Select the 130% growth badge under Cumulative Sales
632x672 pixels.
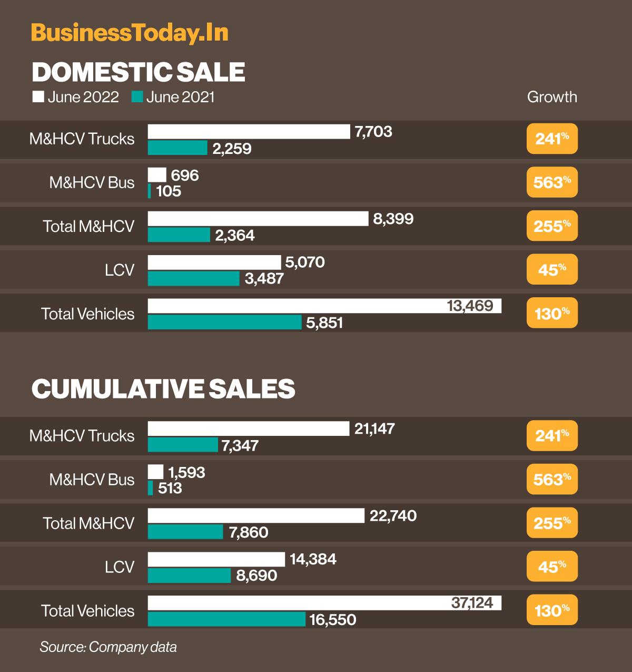click(x=552, y=610)
